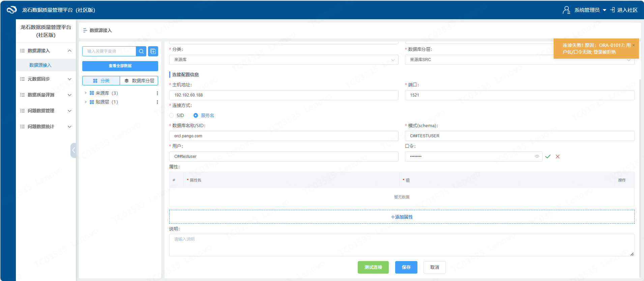Expand the 来源库 tree node

pos(86,93)
